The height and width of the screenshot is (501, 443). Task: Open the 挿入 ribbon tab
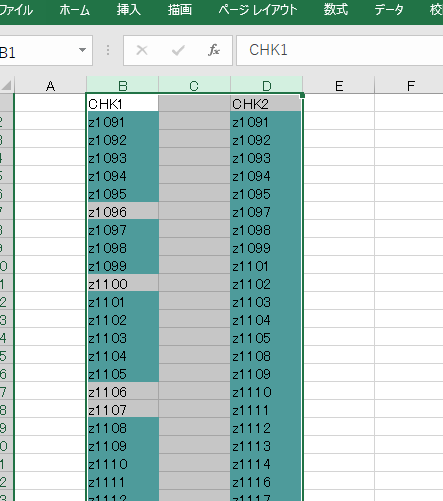(x=129, y=10)
